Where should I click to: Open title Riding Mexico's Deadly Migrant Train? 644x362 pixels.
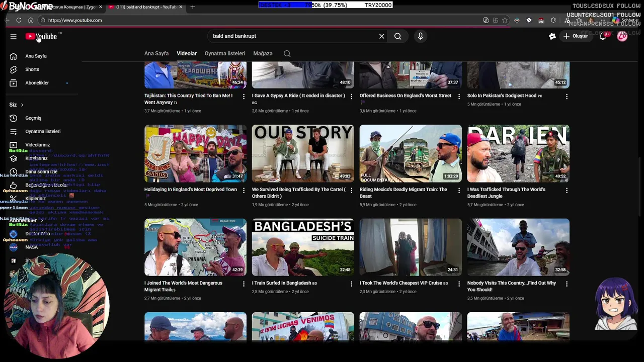404,193
